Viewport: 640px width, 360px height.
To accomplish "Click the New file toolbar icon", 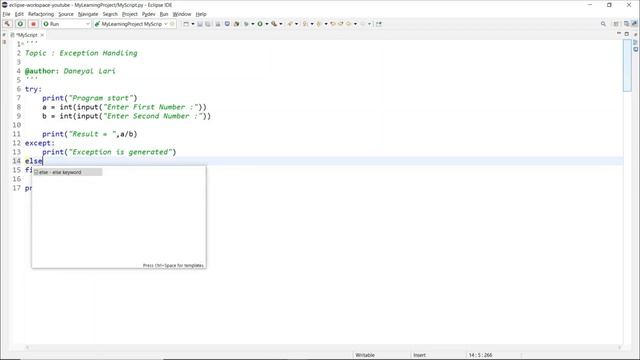I will click(186, 24).
